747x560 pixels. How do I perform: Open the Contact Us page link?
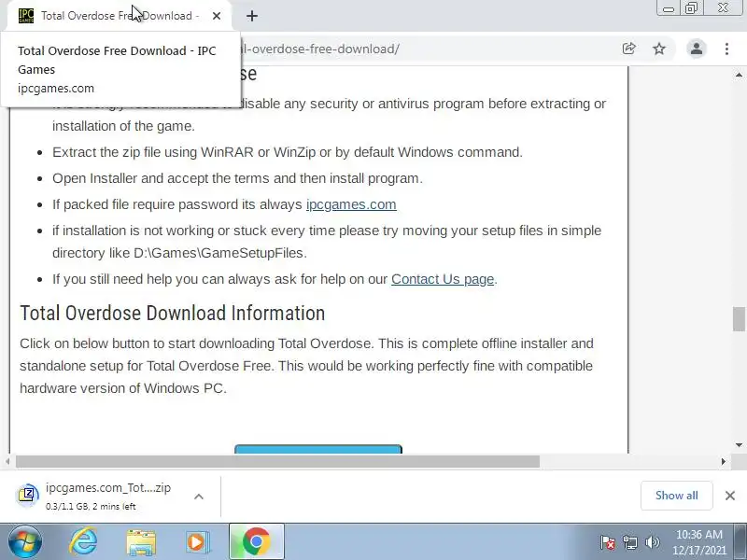443,279
